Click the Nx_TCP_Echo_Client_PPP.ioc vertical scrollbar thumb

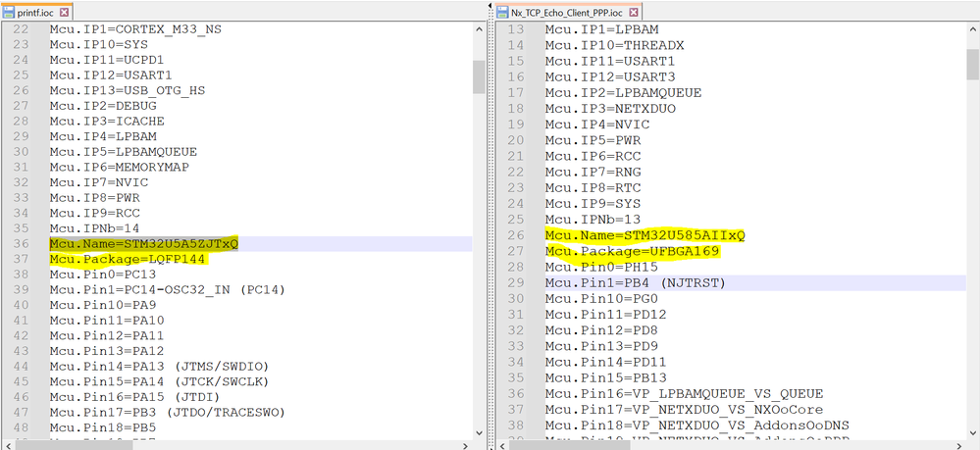973,64
